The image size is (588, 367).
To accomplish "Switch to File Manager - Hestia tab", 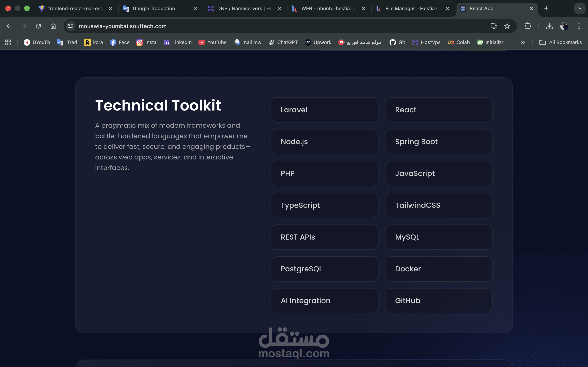I will coord(412,9).
